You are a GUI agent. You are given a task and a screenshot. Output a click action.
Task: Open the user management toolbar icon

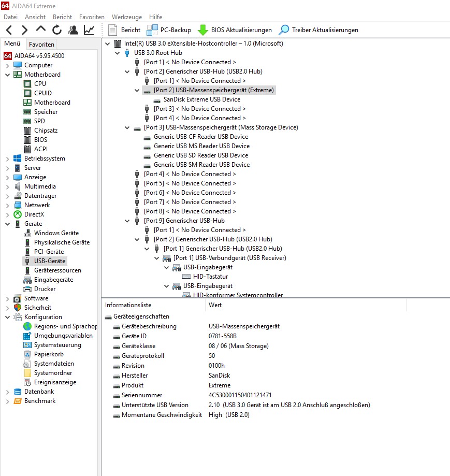[73, 30]
